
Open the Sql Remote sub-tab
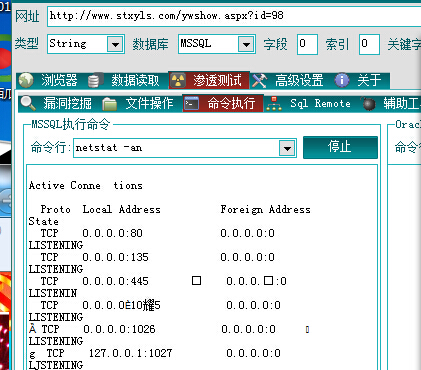pyautogui.click(x=311, y=103)
